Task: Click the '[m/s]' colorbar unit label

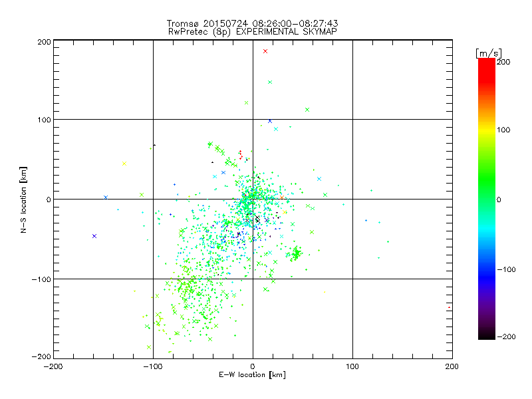Action: [489, 53]
